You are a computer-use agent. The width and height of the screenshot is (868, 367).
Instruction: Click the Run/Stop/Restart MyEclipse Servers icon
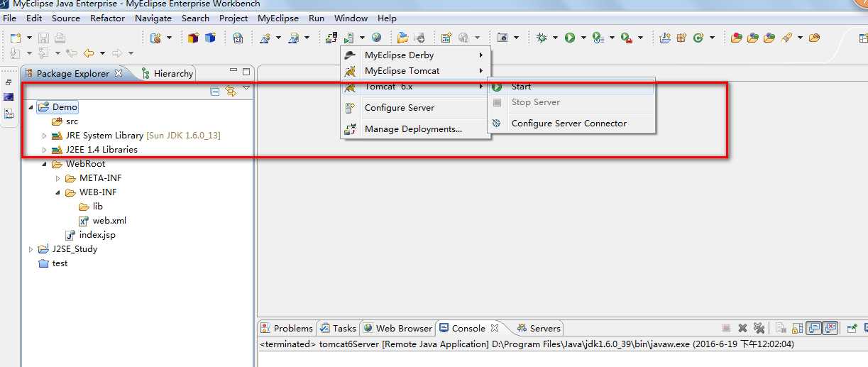(348, 38)
